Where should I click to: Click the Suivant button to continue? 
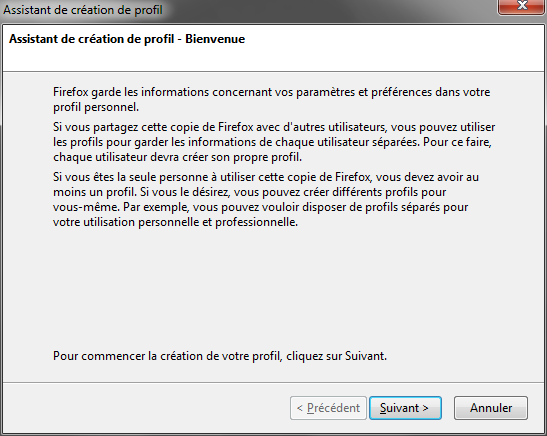405,408
